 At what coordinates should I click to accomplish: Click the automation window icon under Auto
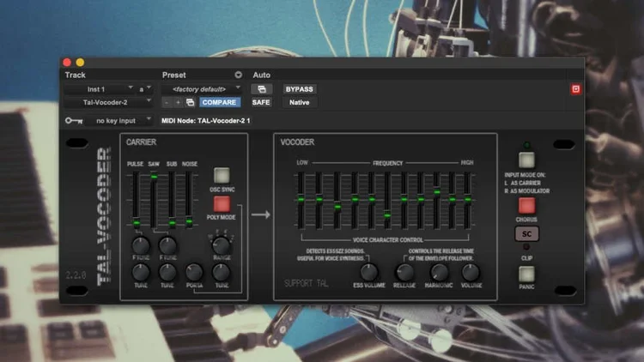262,89
